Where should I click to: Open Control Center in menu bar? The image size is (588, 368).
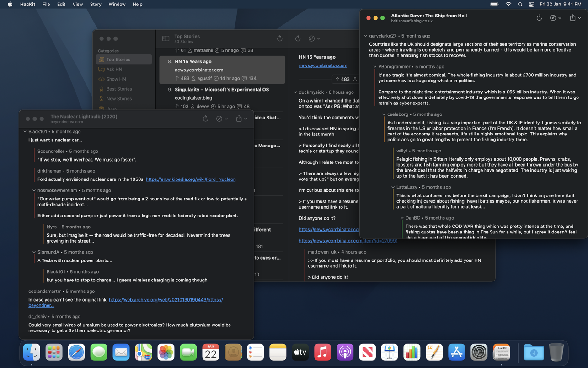pos(531,5)
